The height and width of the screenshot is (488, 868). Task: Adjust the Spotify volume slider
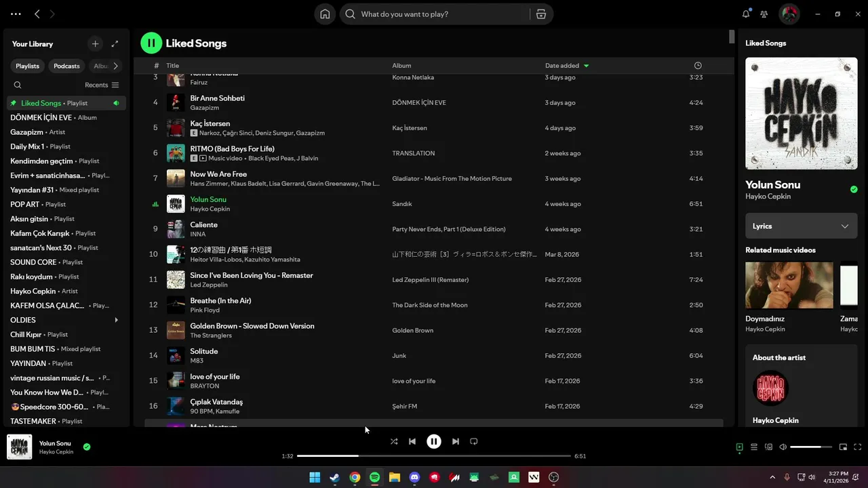[811, 447]
